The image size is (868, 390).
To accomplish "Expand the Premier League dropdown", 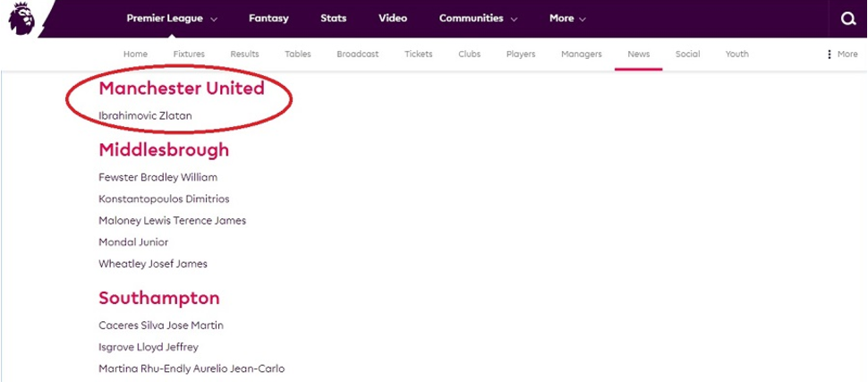I will [x=172, y=19].
